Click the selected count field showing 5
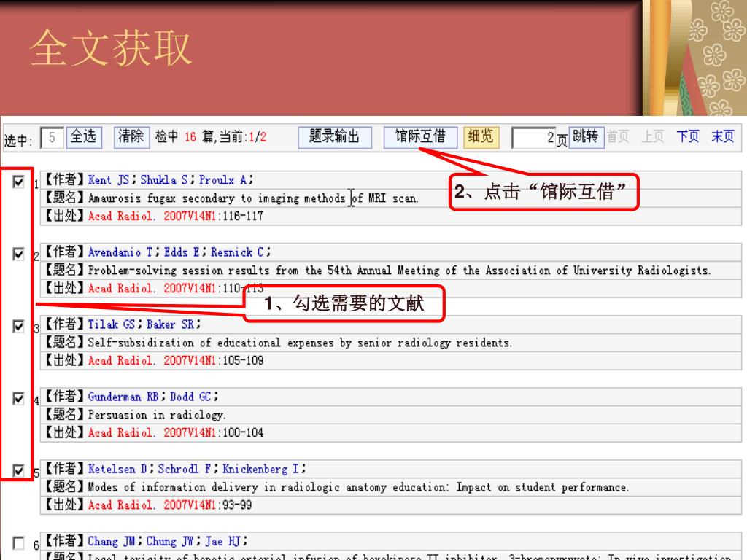 52,138
